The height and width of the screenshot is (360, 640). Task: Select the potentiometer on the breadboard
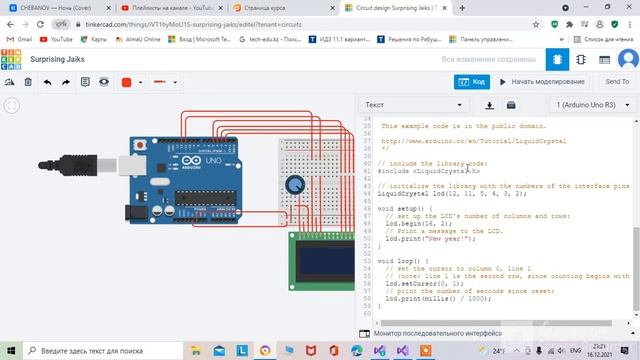click(295, 185)
